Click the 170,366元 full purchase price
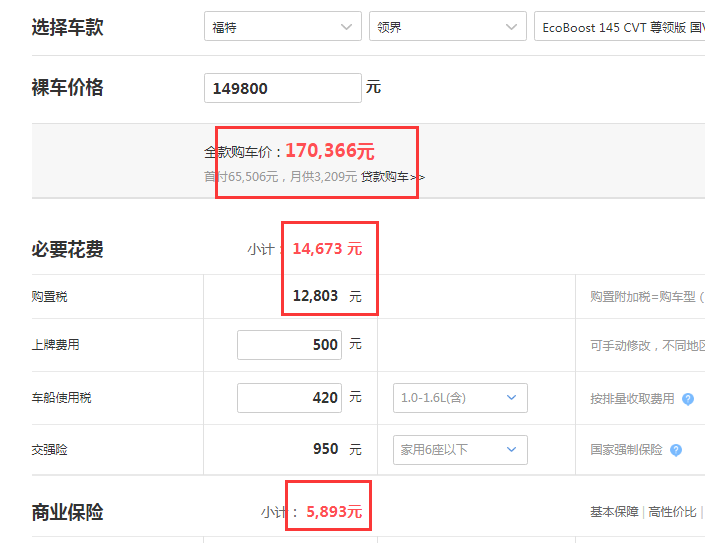 tap(330, 151)
